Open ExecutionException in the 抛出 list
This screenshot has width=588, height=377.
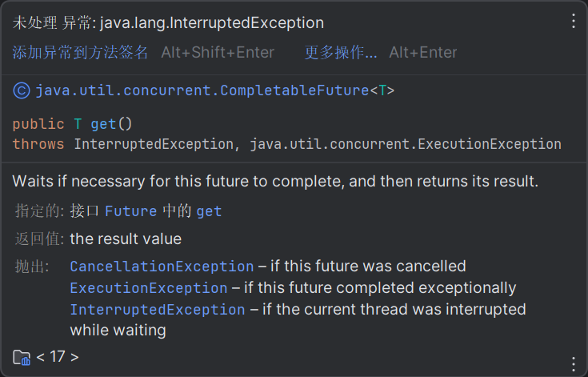148,287
